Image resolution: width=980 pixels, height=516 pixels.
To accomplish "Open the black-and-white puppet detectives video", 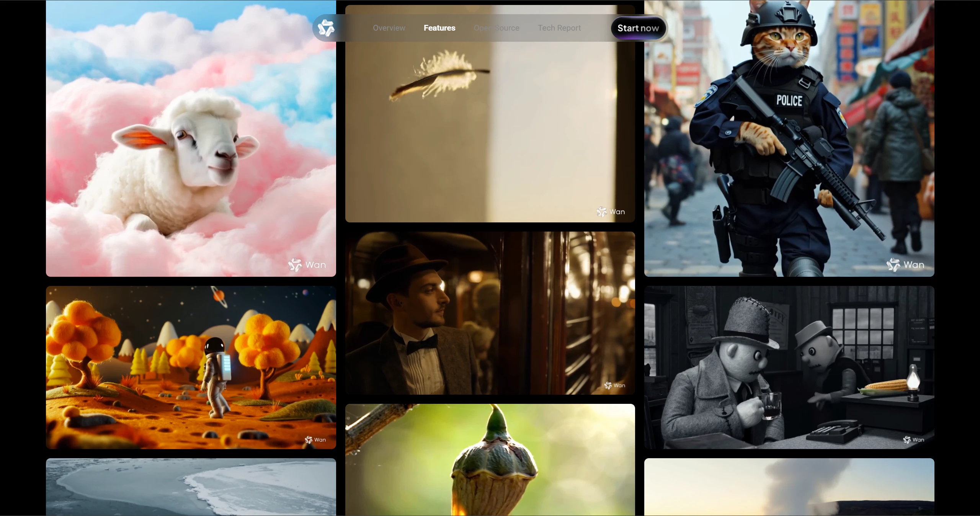I will pos(789,367).
